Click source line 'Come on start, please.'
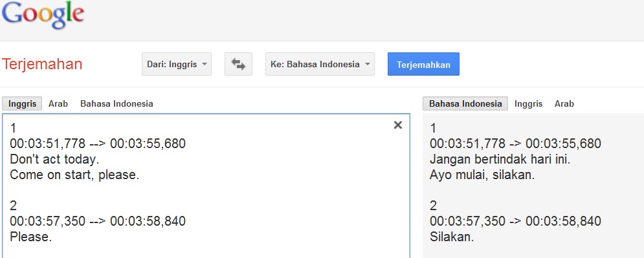The image size is (644, 258). click(74, 175)
